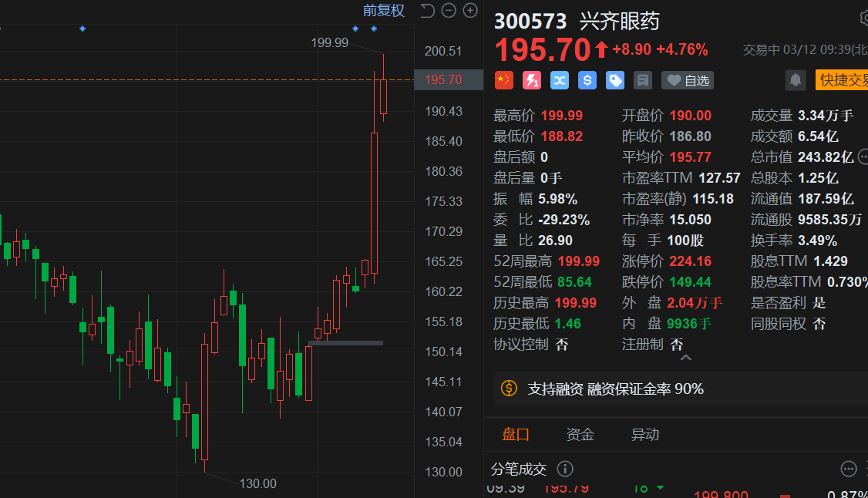Image resolution: width=868 pixels, height=498 pixels.
Task: Click the large current price 195.70
Action: click(x=543, y=50)
